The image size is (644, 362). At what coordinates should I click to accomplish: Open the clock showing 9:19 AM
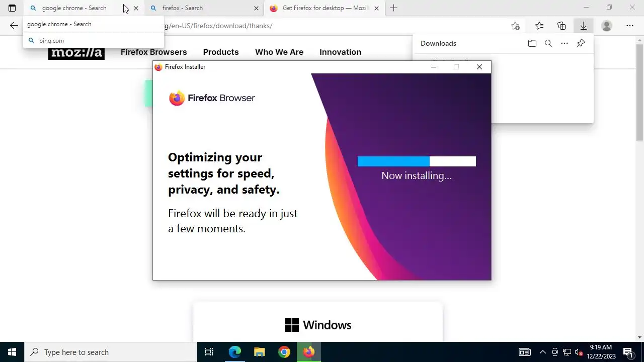point(601,352)
